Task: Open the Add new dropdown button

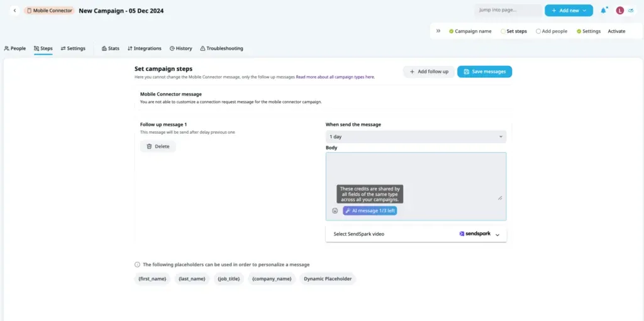Action: pyautogui.click(x=569, y=10)
